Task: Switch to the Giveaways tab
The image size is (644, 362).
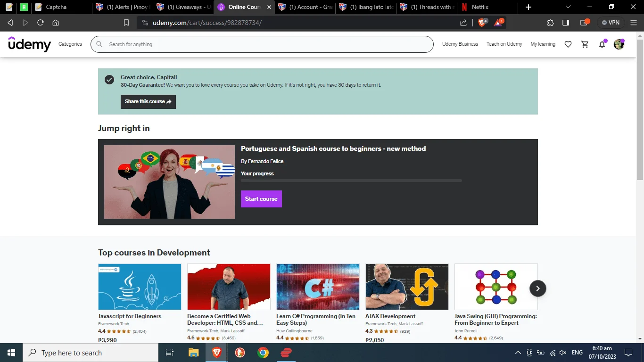Action: (183, 7)
